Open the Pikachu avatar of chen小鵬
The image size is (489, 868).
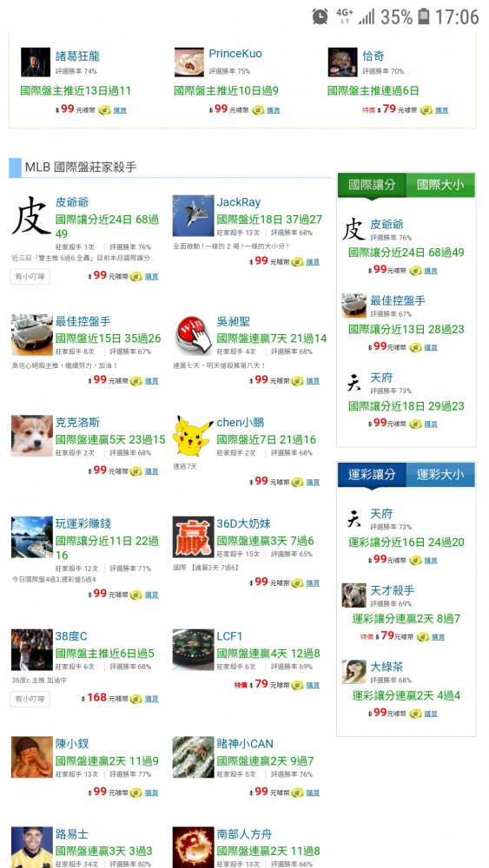[193, 436]
